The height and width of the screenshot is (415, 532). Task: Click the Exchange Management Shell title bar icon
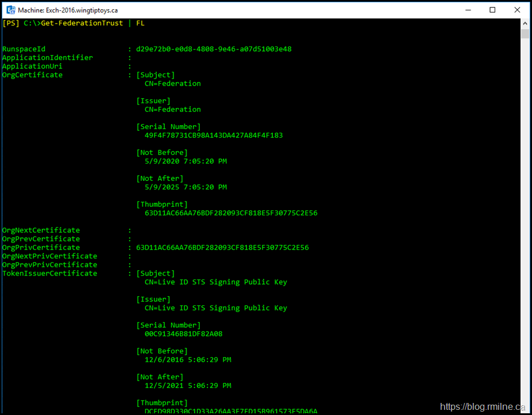point(10,10)
